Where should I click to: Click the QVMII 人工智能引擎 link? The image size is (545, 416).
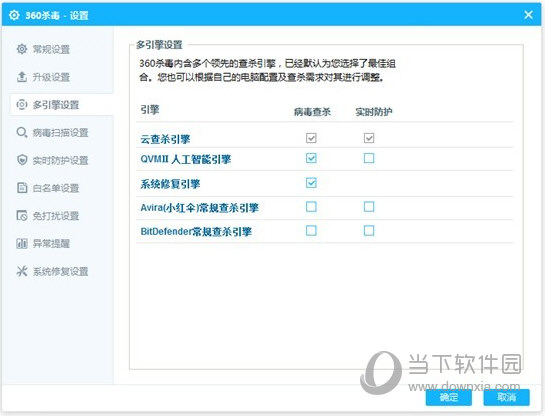point(186,159)
